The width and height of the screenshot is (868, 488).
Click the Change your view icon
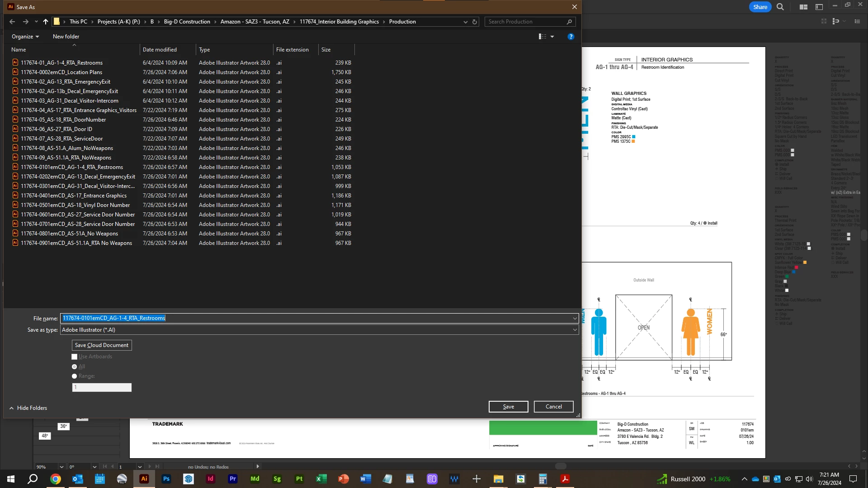coord(542,37)
